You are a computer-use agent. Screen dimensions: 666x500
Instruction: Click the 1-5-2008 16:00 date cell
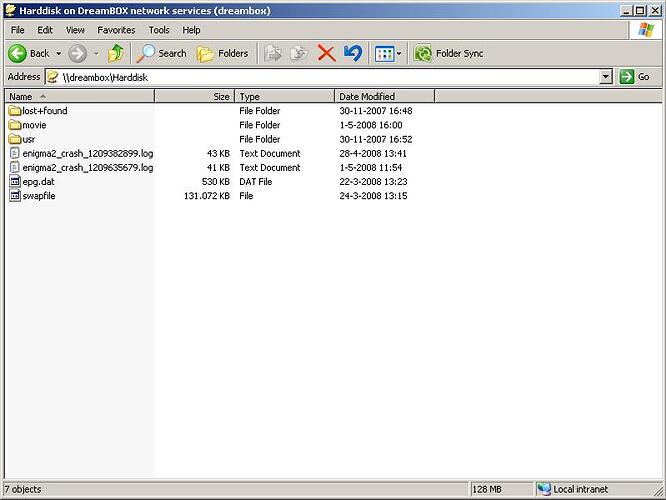371,125
